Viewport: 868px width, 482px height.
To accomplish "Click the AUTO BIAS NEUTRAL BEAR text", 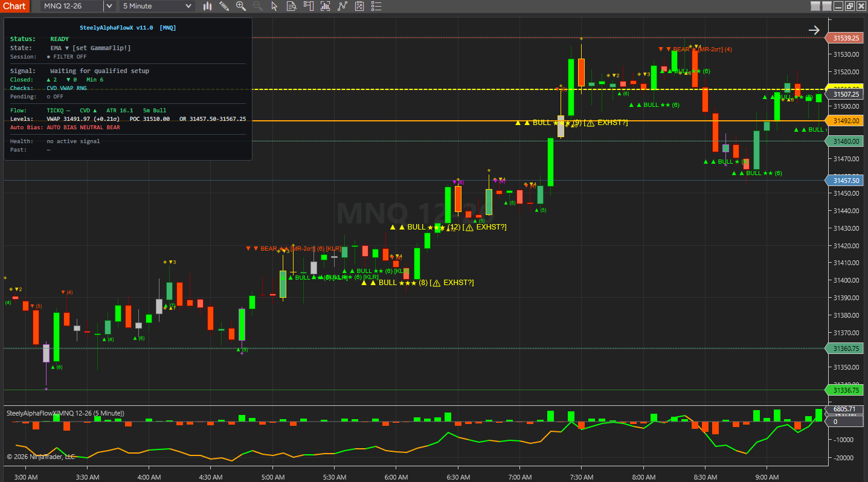I will 83,127.
